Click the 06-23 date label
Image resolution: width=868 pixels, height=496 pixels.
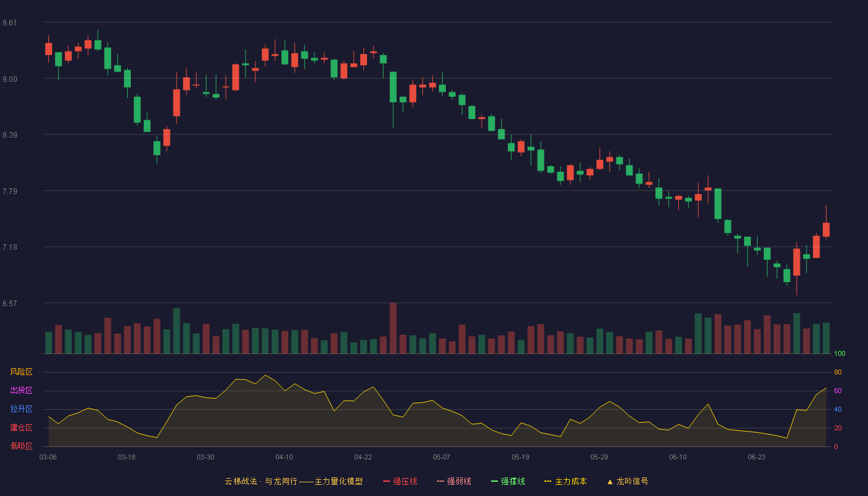tap(756, 457)
